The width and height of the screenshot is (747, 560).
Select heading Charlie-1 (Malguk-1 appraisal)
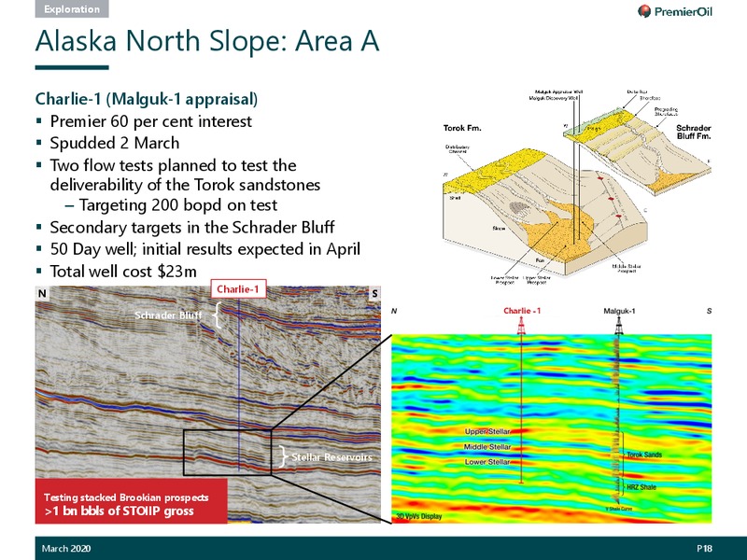(147, 99)
